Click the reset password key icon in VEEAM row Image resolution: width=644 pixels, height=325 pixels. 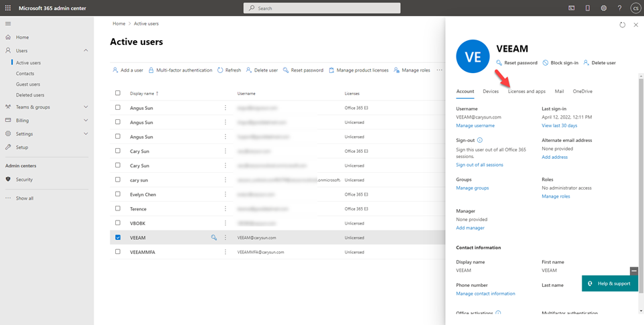(x=214, y=237)
